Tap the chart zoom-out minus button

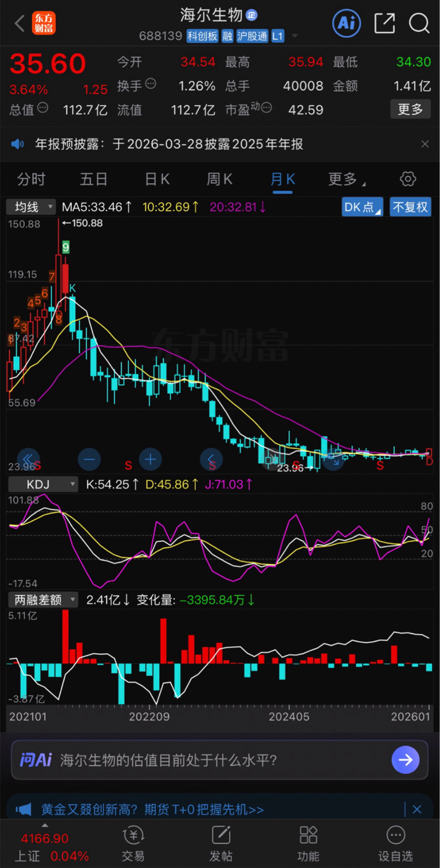(x=89, y=459)
